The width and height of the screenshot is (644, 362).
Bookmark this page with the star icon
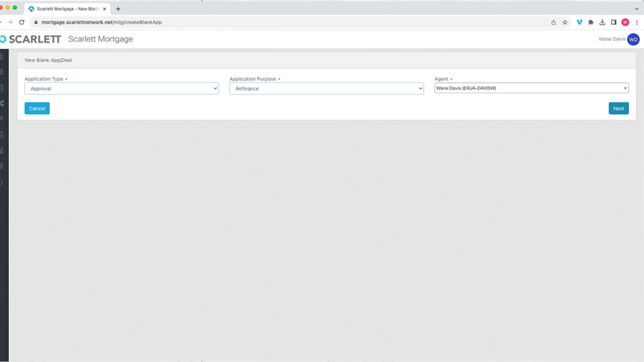(x=565, y=22)
